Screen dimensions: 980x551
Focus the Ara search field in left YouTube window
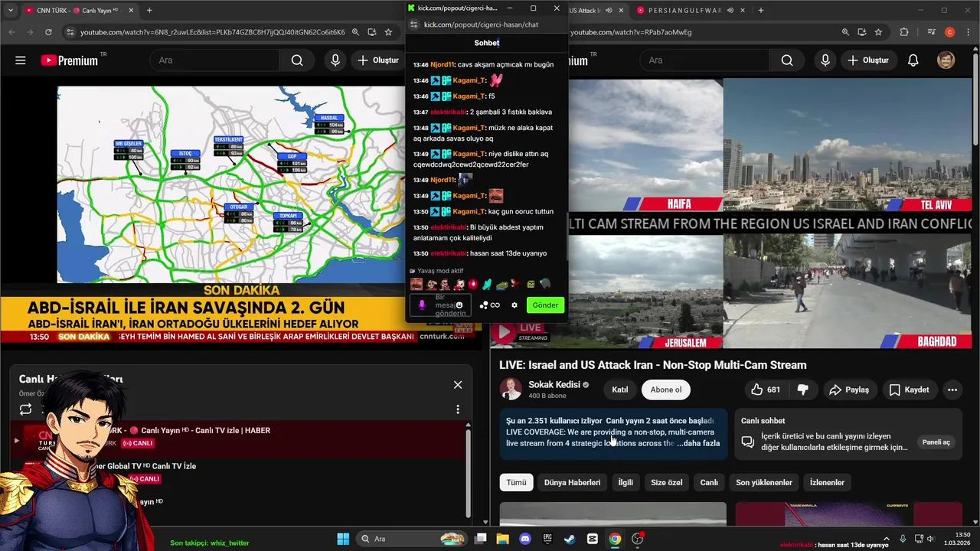pos(214,60)
